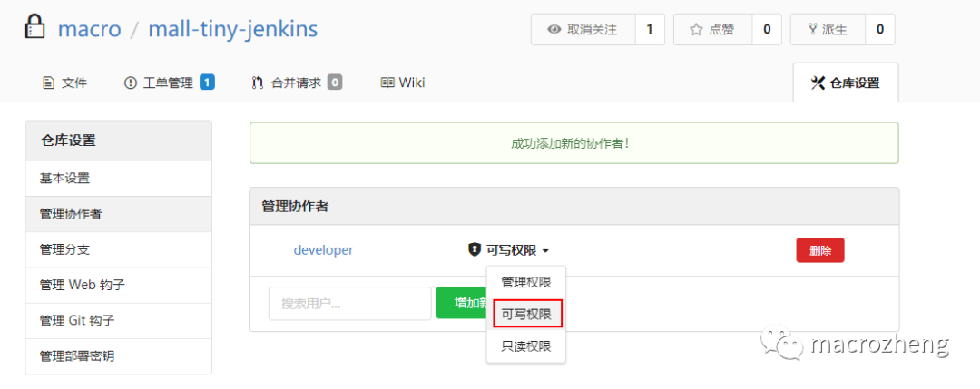980x389 pixels.
Task: Switch to the 文件 tab
Action: (64, 83)
